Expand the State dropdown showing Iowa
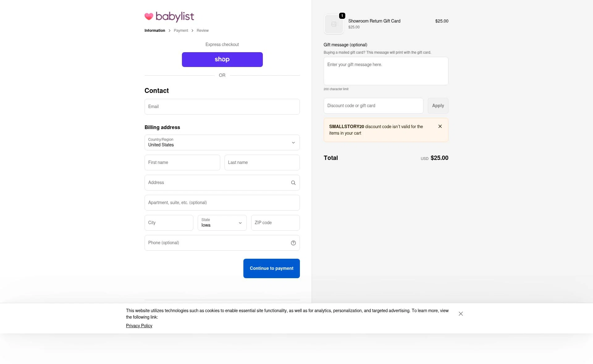This screenshot has height=364, width=593. click(222, 223)
